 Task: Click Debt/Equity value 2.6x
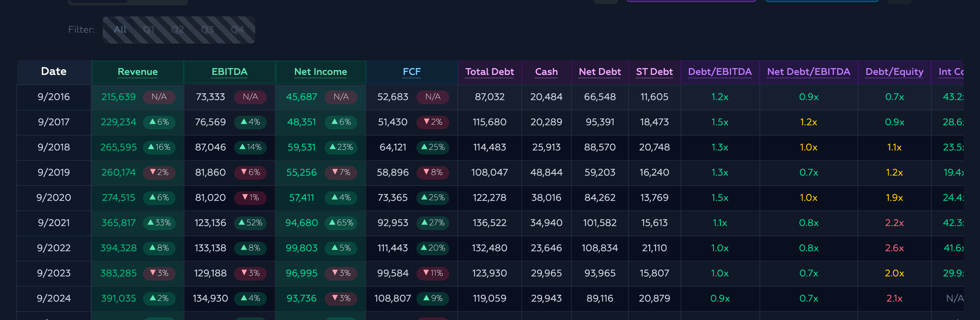point(894,248)
